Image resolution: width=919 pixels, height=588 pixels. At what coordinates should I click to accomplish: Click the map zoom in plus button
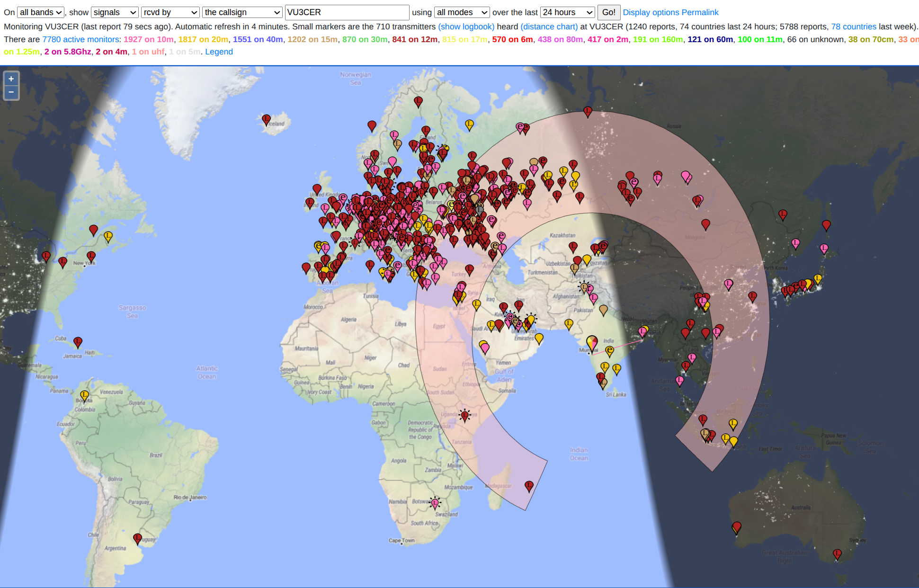(11, 79)
